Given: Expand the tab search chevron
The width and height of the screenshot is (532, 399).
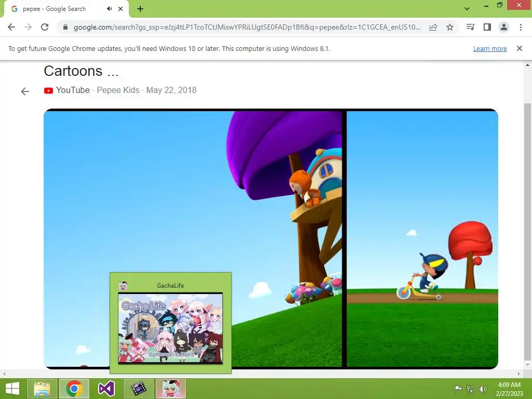Looking at the screenshot, I should click(x=467, y=9).
